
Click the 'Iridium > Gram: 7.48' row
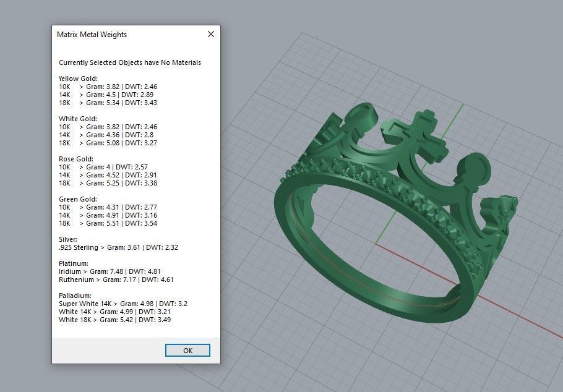pyautogui.click(x=110, y=271)
